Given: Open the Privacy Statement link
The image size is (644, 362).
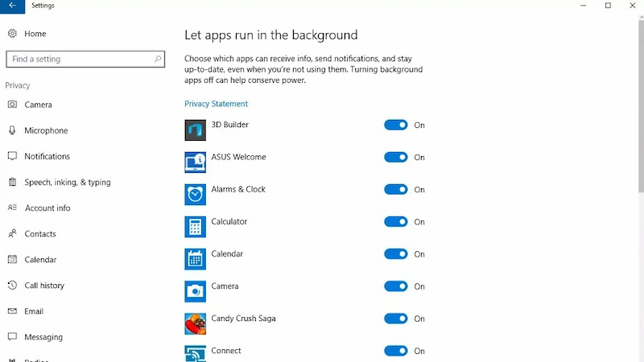Looking at the screenshot, I should (x=216, y=104).
